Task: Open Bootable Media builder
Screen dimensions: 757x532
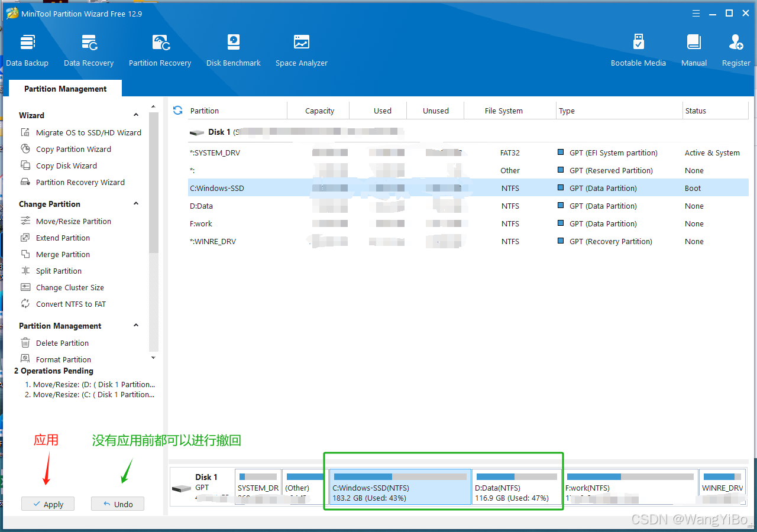Action: [638, 50]
